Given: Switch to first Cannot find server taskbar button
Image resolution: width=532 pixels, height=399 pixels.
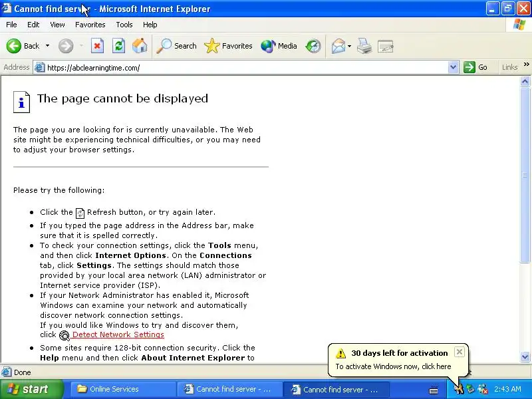Looking at the screenshot, I should click(x=229, y=389).
